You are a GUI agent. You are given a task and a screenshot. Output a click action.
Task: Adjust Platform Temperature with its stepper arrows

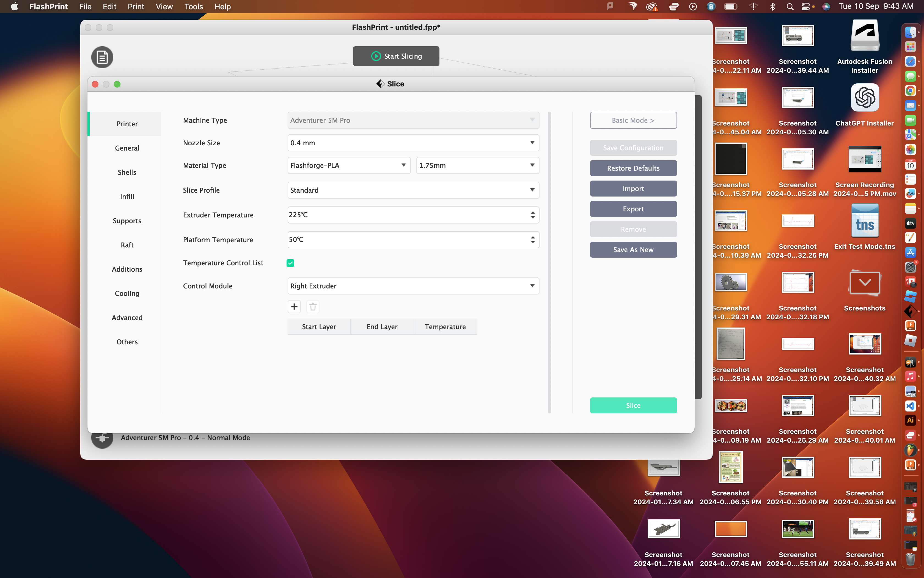coord(533,240)
